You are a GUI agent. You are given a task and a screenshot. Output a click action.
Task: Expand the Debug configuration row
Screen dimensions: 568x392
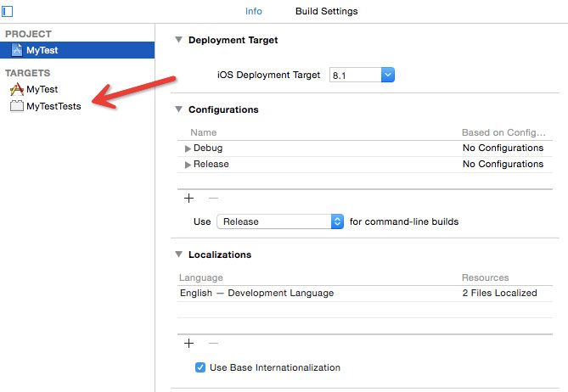188,148
